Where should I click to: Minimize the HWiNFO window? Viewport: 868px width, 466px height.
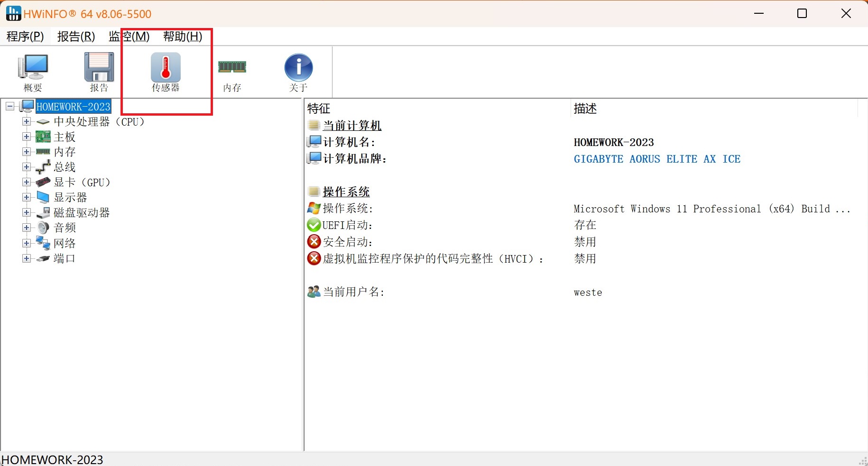pyautogui.click(x=759, y=13)
